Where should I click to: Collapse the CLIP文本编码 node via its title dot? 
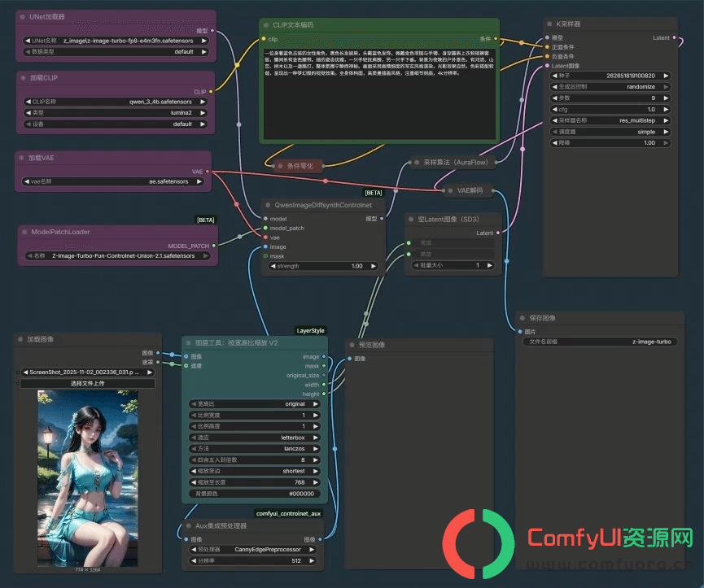click(266, 25)
